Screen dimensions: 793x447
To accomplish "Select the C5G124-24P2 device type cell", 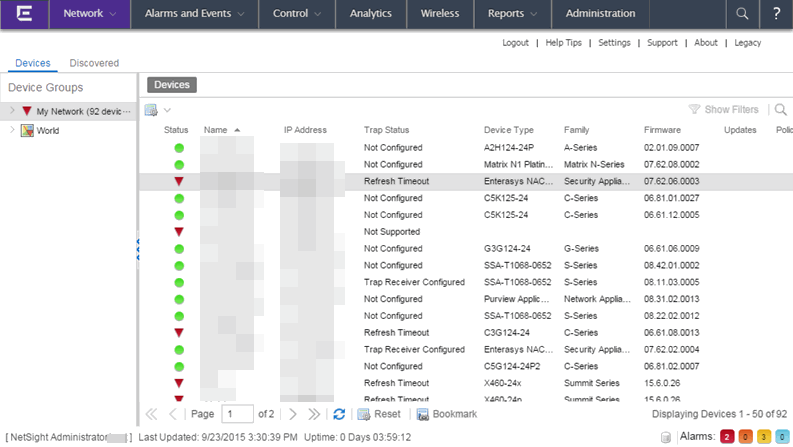I will click(x=512, y=367).
